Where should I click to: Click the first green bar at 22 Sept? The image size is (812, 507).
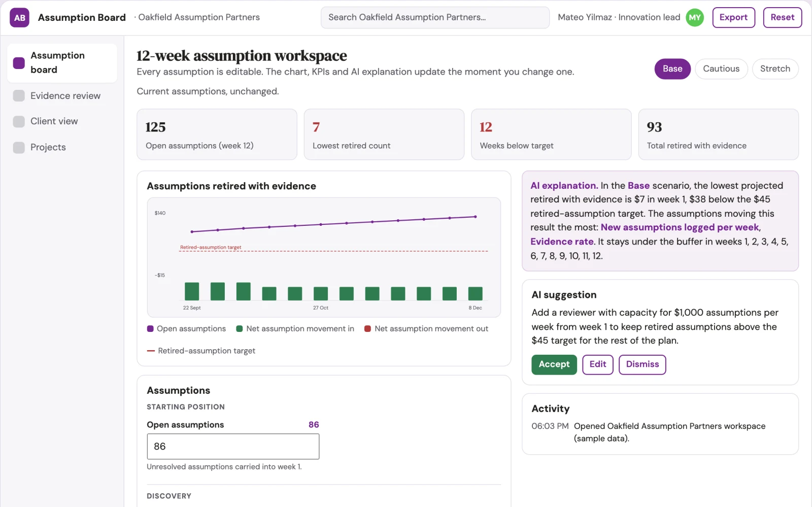click(192, 291)
